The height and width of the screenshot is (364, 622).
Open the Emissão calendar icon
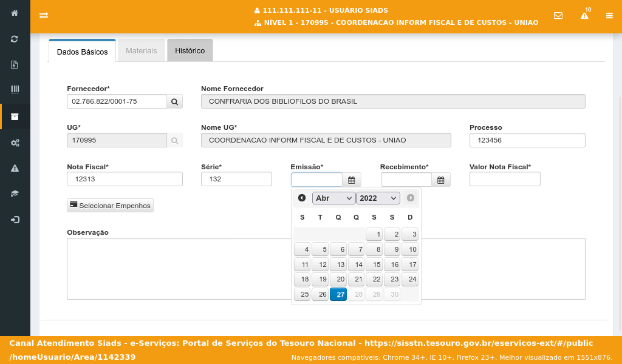pos(352,180)
